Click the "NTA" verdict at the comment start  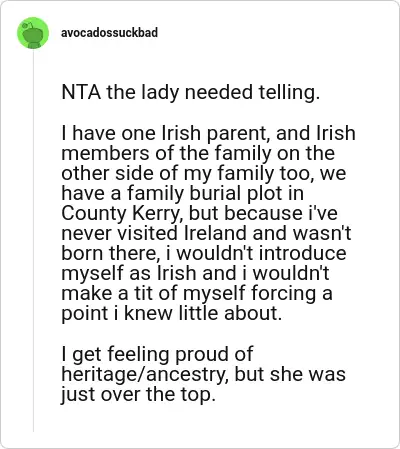[81, 92]
